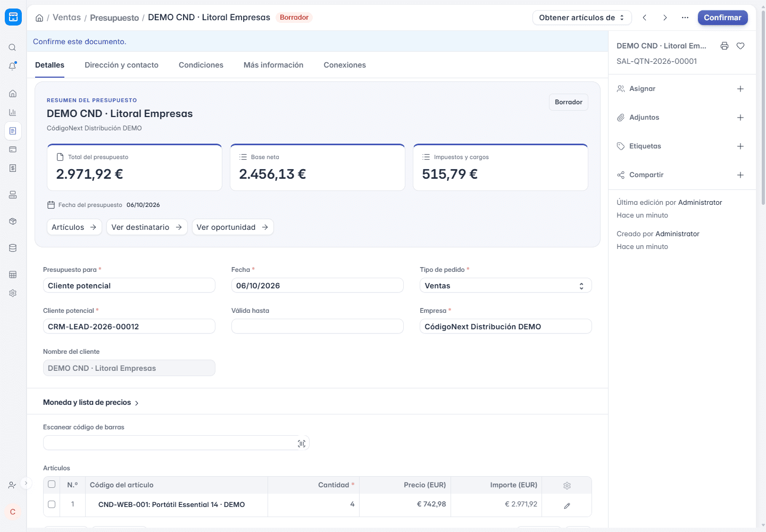Open the Condiciones tab

[201, 65]
